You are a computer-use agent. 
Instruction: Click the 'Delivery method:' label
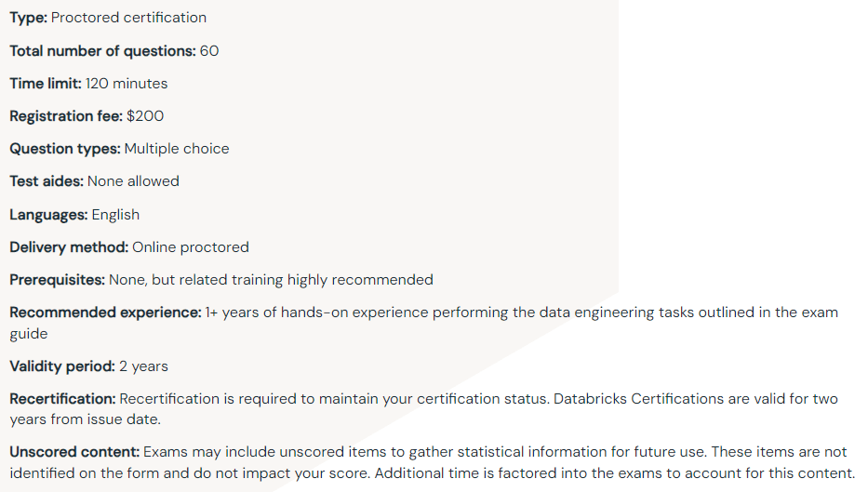(x=69, y=247)
